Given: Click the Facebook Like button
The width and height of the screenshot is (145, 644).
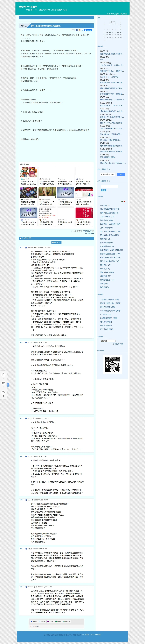Looking at the screenshot, I should pyautogui.click(x=88, y=30).
